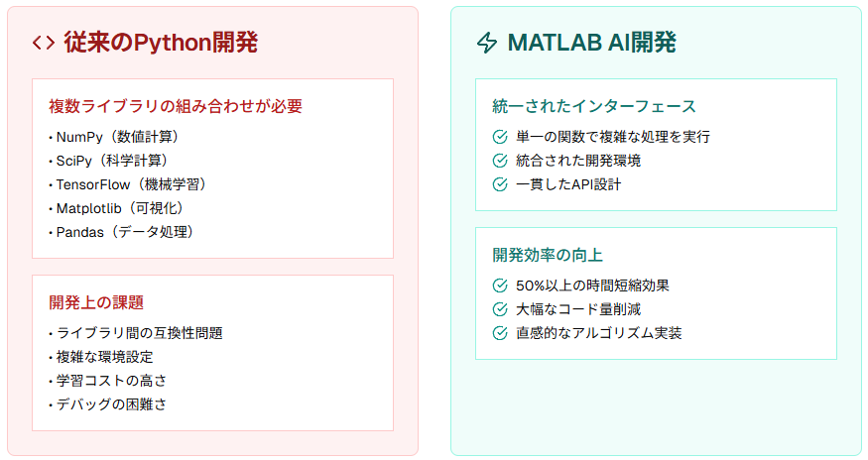Click the ライブラリ間の互換性問題 list item

tap(136, 333)
